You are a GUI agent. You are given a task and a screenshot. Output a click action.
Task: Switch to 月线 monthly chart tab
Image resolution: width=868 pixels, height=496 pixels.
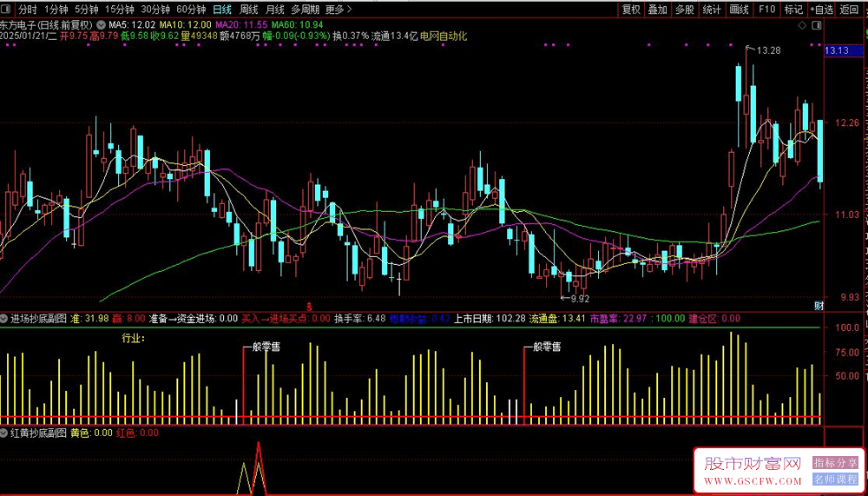coord(274,10)
